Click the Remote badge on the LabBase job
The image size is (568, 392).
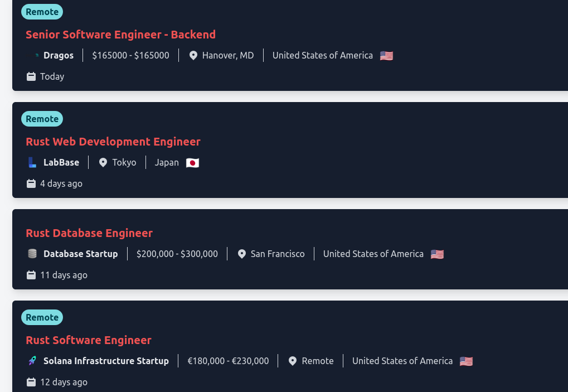tap(42, 119)
